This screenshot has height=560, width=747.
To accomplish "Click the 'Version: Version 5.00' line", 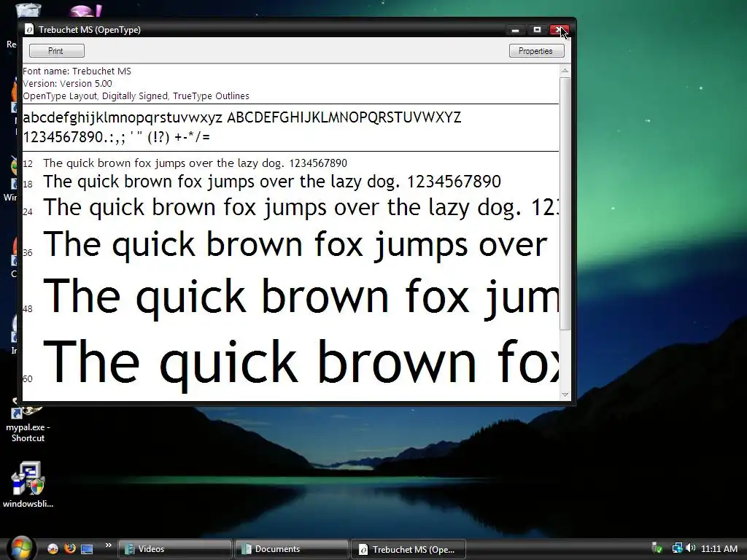I will 67,84.
